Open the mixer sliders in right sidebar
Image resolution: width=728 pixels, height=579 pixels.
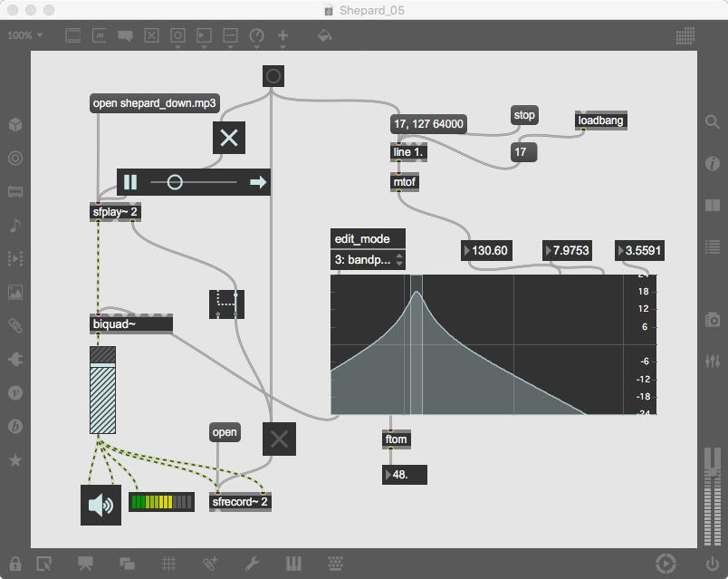[713, 361]
